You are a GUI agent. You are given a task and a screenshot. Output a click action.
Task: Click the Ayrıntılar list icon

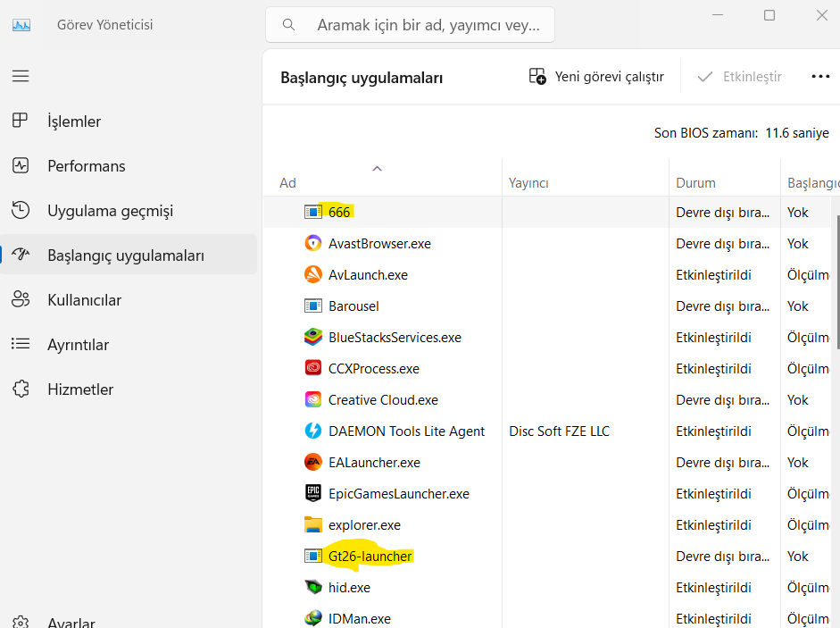click(21, 344)
